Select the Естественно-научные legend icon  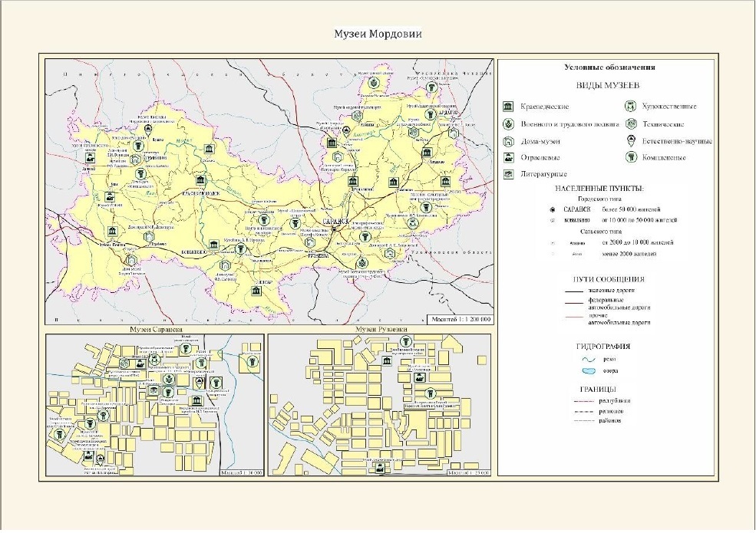(x=631, y=141)
